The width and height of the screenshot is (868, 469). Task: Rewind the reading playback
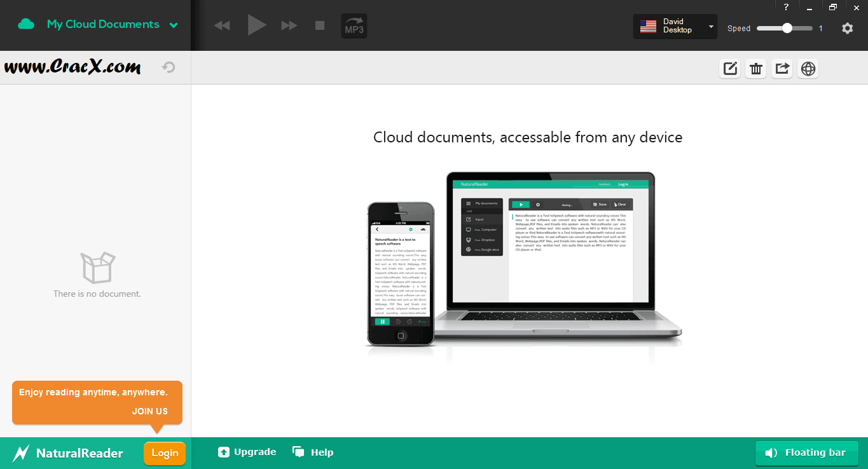[x=222, y=25]
